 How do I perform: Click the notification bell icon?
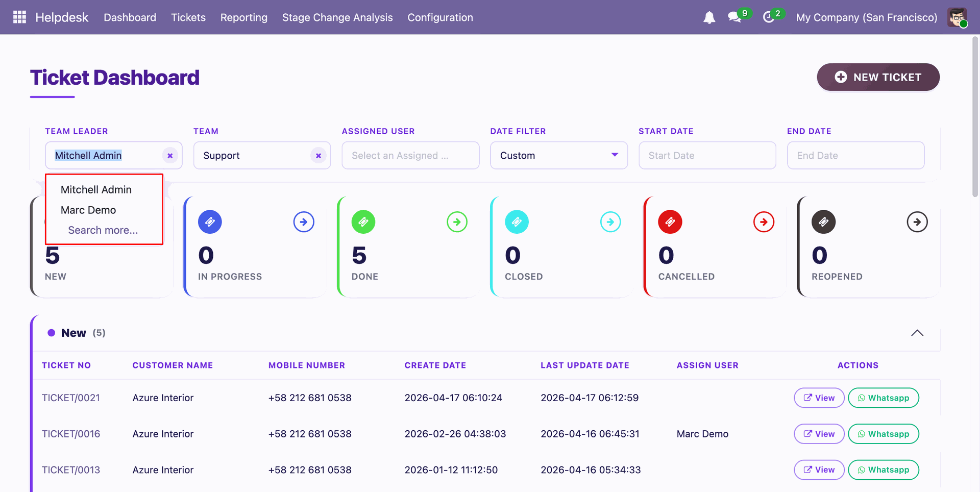(x=709, y=17)
